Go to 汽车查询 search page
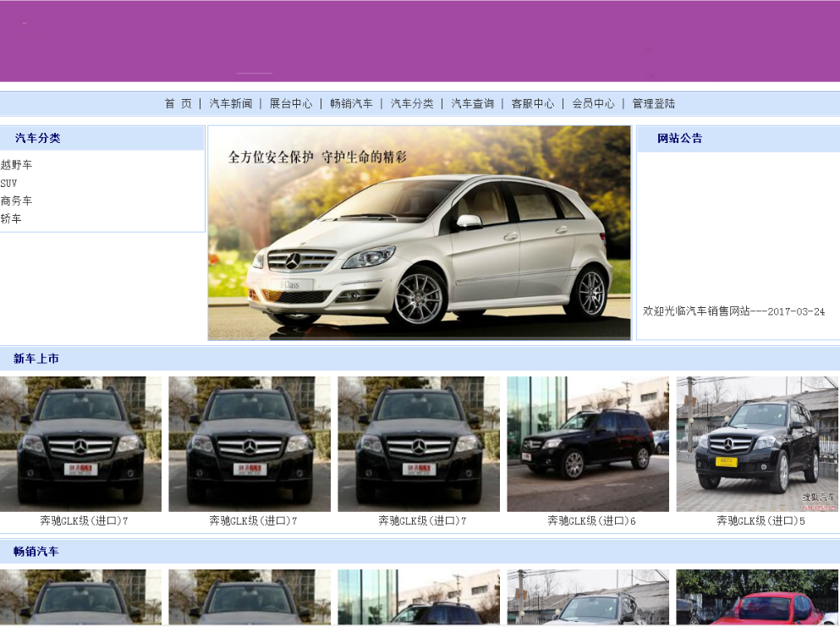Viewport: 840px width, 627px height. [473, 103]
